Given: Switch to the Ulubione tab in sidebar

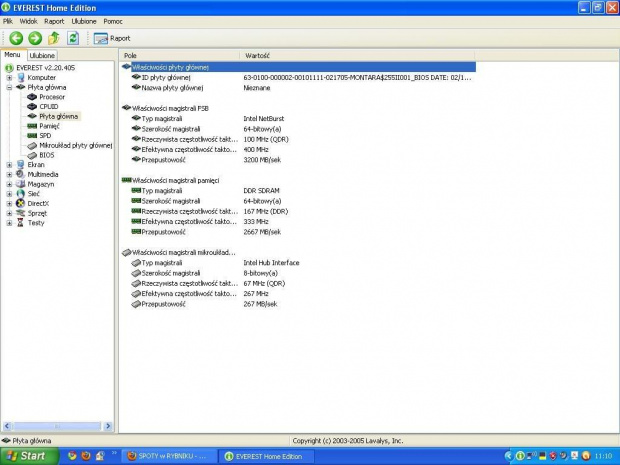Looking at the screenshot, I should (x=42, y=56).
